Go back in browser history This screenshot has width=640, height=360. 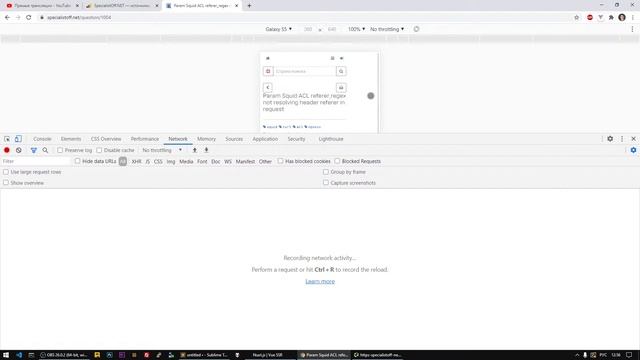[x=7, y=18]
